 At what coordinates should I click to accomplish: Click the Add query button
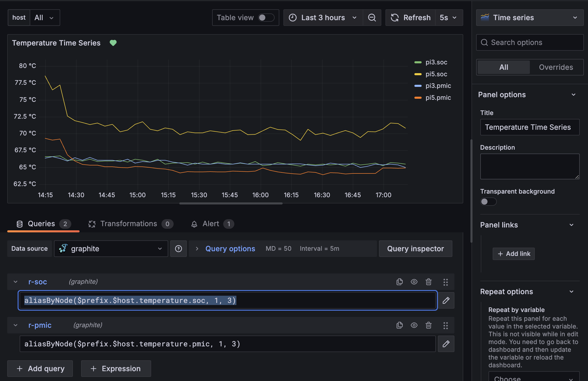tap(40, 369)
